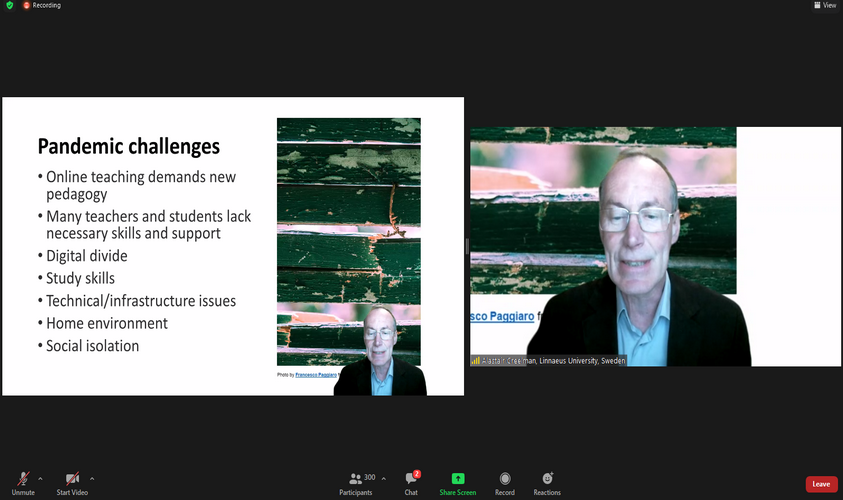Click the green Share Screen icon
843x500 pixels.
pos(458,479)
